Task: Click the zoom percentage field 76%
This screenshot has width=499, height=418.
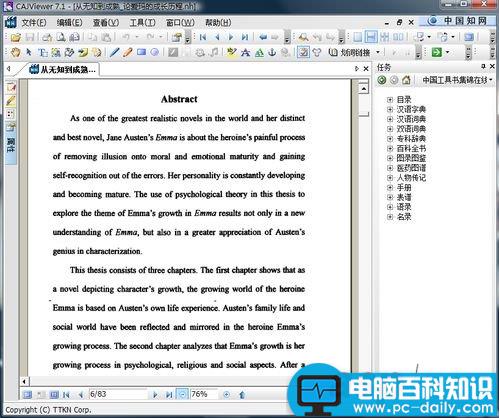Action: [204, 394]
